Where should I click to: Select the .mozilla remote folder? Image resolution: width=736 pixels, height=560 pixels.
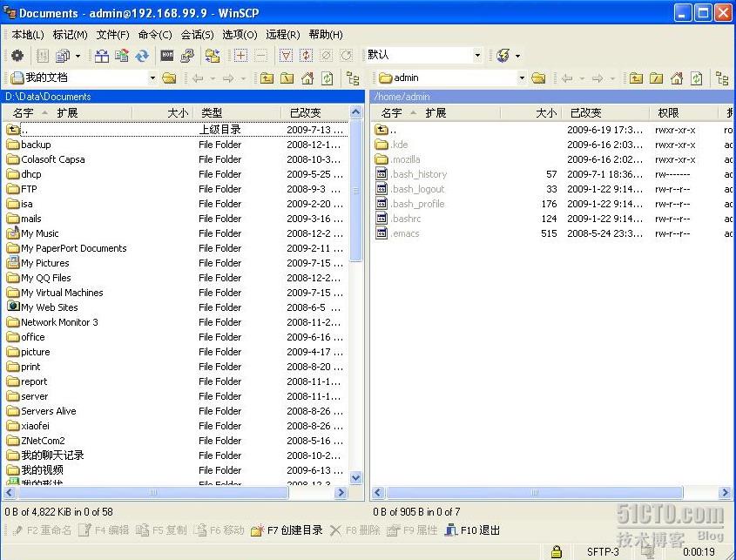[398, 159]
